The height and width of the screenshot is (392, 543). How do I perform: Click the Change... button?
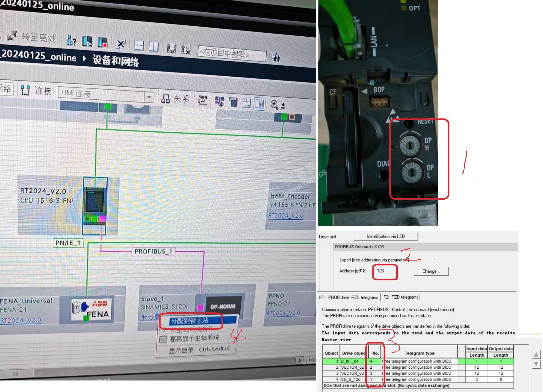click(431, 271)
